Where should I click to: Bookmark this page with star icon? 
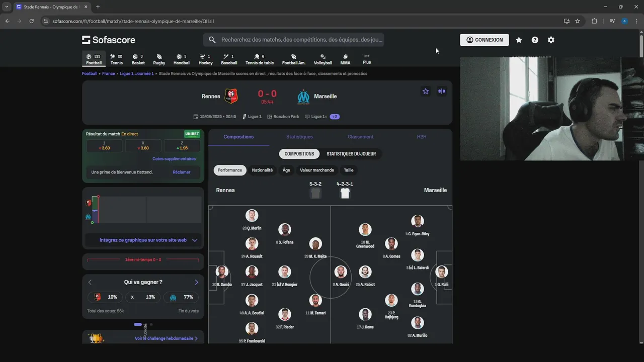[x=578, y=21]
